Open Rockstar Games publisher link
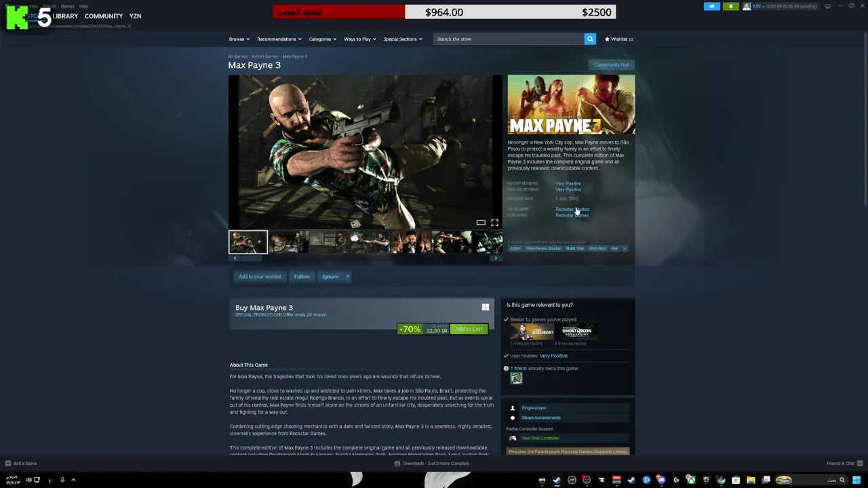The image size is (868, 488). coord(572,215)
